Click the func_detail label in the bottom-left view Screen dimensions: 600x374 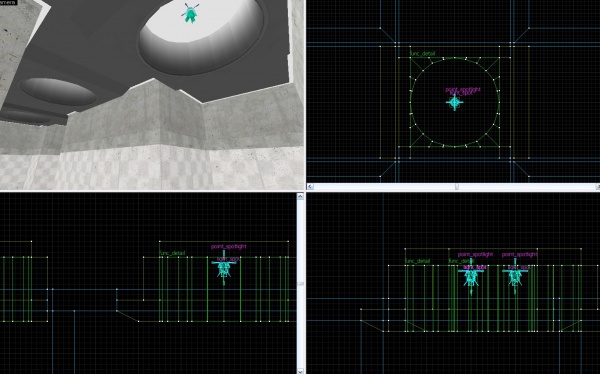172,253
